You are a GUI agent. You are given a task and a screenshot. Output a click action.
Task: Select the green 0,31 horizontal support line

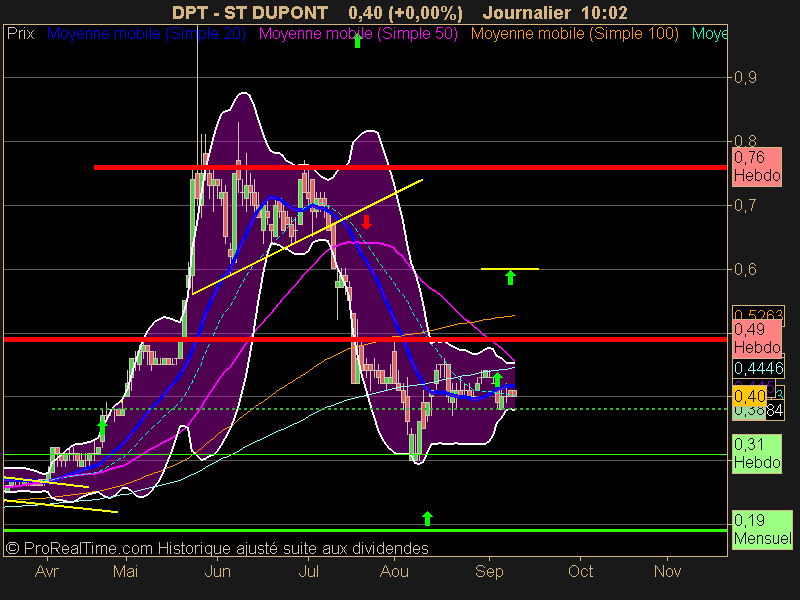point(365,455)
